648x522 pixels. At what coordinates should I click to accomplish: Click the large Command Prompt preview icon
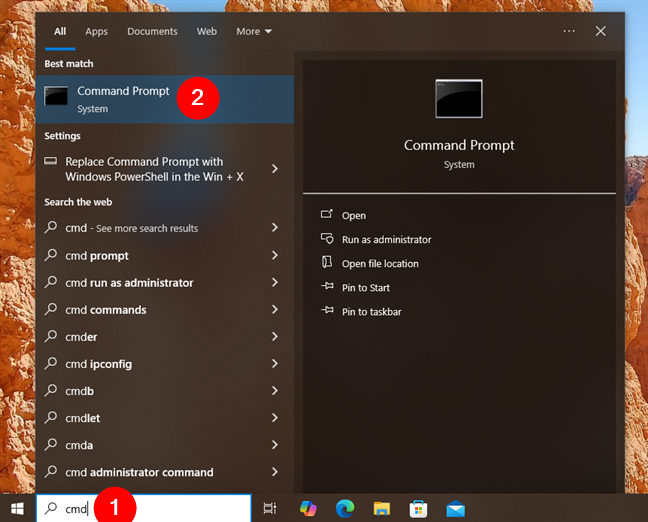459,99
